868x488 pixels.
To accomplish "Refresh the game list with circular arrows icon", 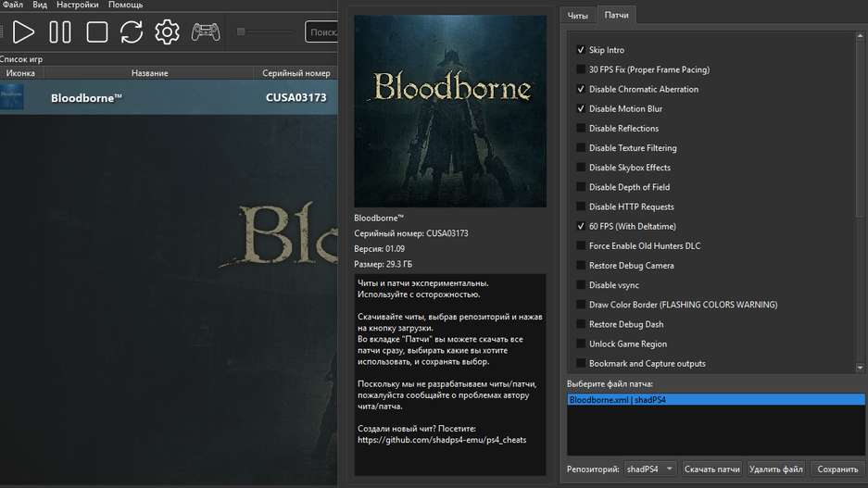I will [x=132, y=31].
